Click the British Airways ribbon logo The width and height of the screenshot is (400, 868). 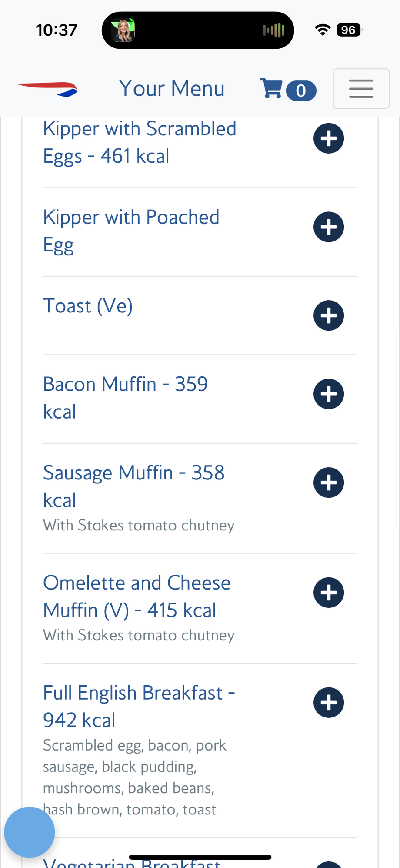click(x=47, y=89)
